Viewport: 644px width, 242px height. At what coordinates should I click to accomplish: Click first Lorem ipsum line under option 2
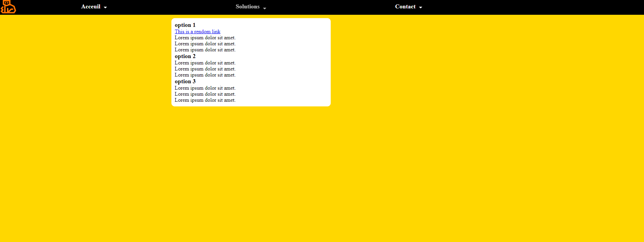[205, 63]
